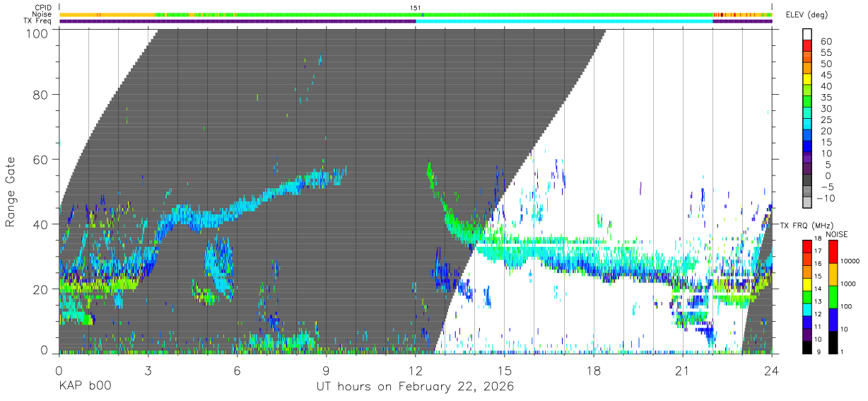
Task: Click the 40 tick on Range Gate axis
Action: point(40,224)
